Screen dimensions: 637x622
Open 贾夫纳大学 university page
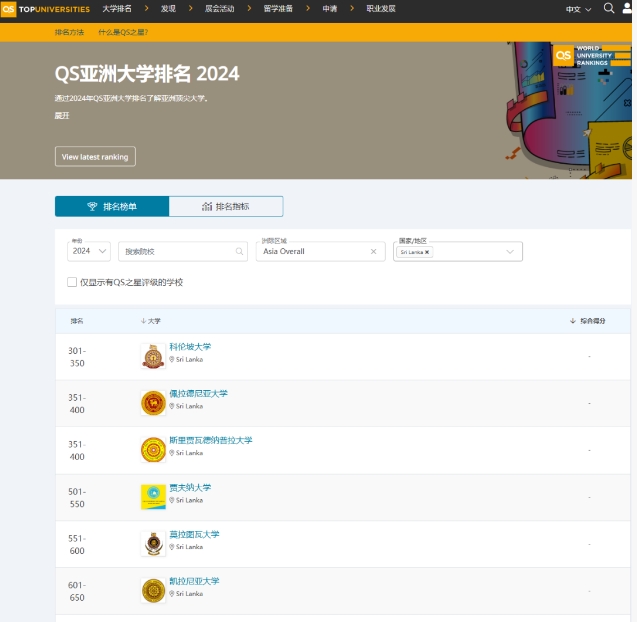190,487
